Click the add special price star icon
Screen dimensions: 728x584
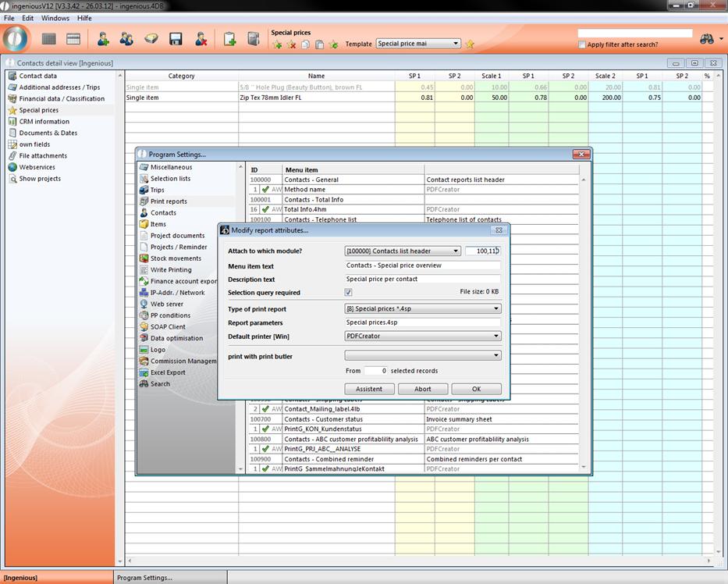coord(278,45)
